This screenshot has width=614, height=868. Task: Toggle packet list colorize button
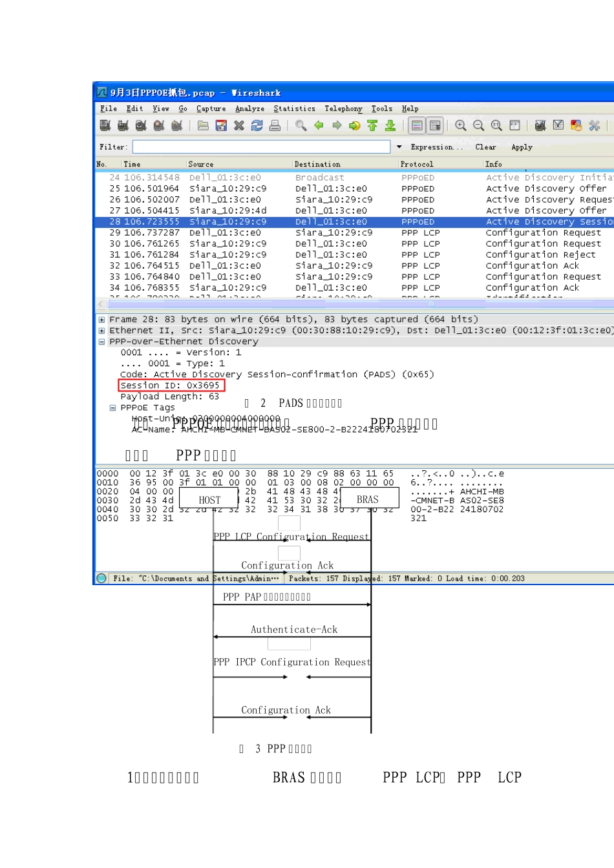click(417, 125)
